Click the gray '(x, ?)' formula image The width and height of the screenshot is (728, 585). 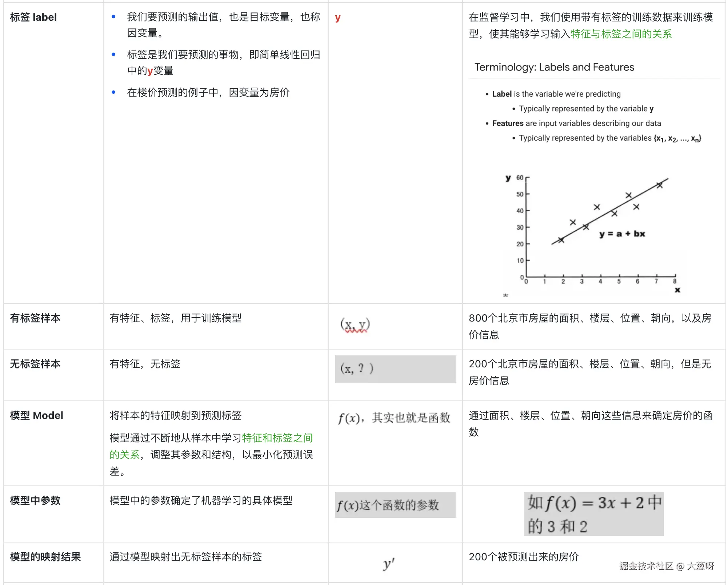pyautogui.click(x=395, y=369)
